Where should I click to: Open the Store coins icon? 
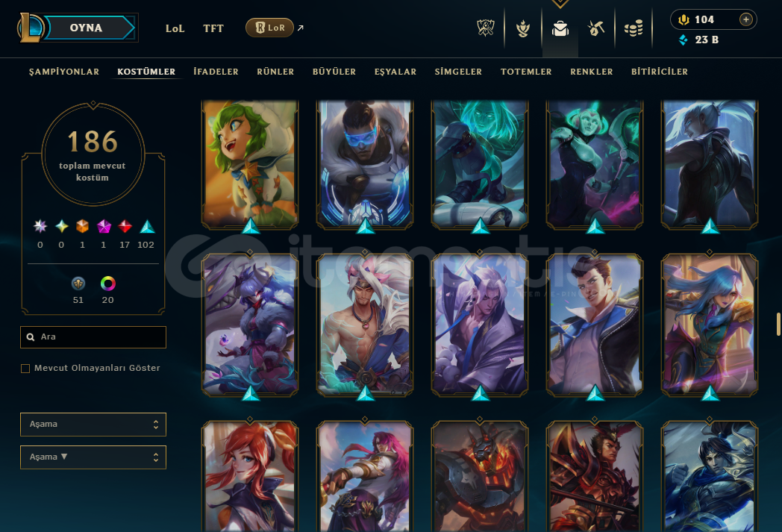(x=634, y=28)
